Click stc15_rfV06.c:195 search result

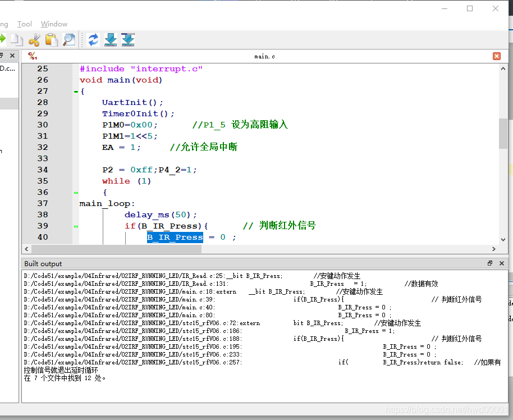click(x=230, y=346)
